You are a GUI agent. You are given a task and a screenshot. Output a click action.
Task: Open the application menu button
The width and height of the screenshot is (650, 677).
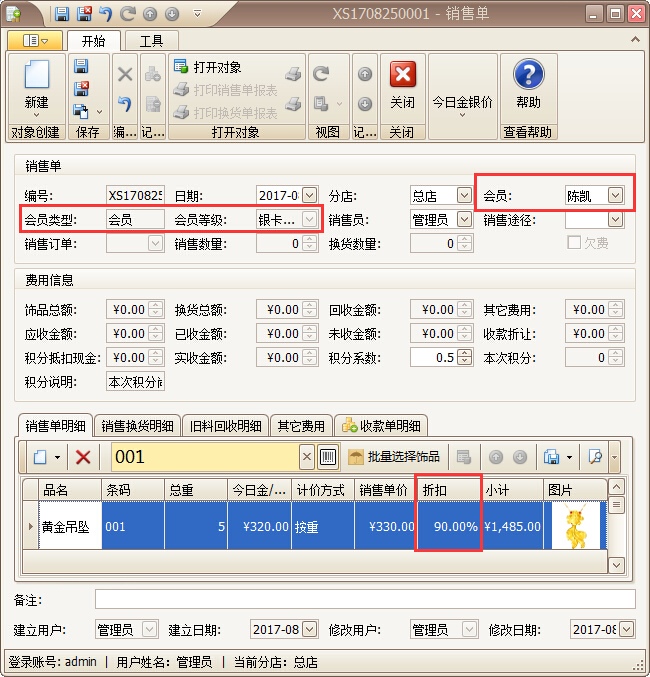35,41
